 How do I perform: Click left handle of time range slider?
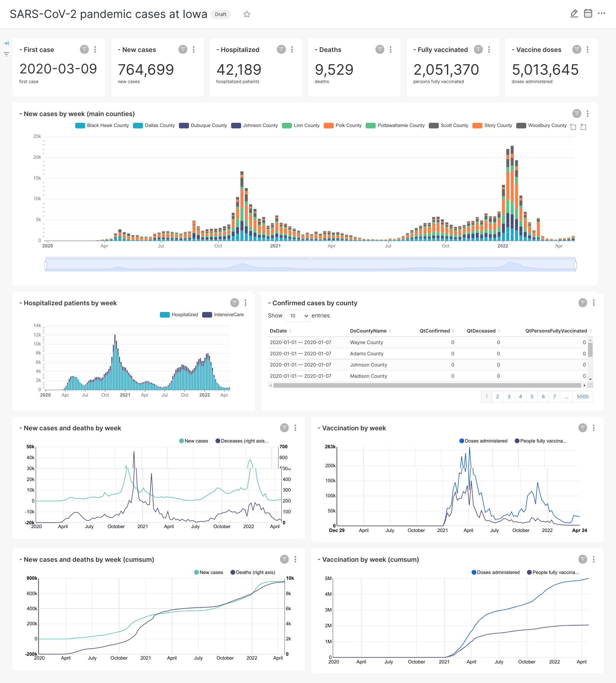pos(46,265)
